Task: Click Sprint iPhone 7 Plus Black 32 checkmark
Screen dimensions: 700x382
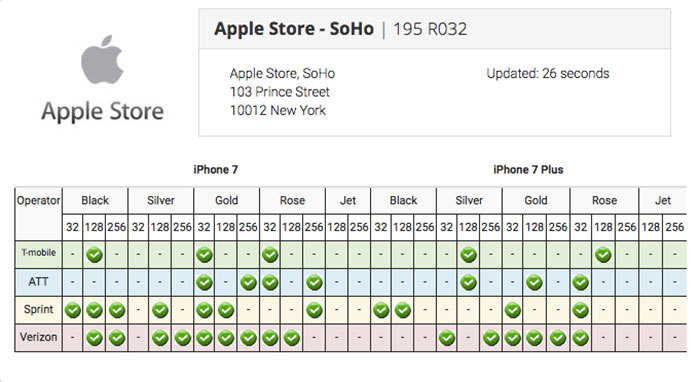Action: click(x=381, y=310)
